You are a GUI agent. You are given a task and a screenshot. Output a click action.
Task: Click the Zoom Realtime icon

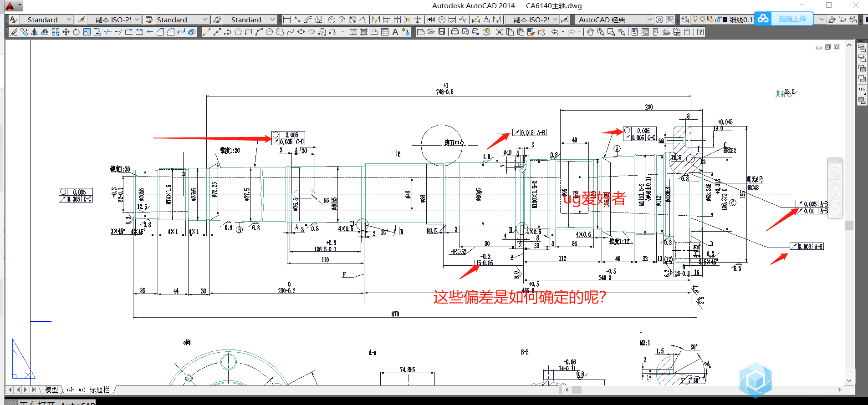601,32
